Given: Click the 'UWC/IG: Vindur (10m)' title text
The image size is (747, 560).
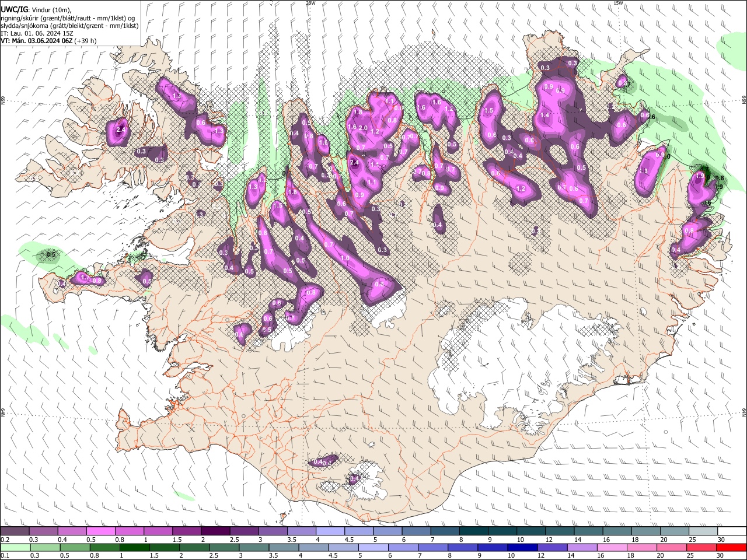Looking at the screenshot, I should (36, 9).
